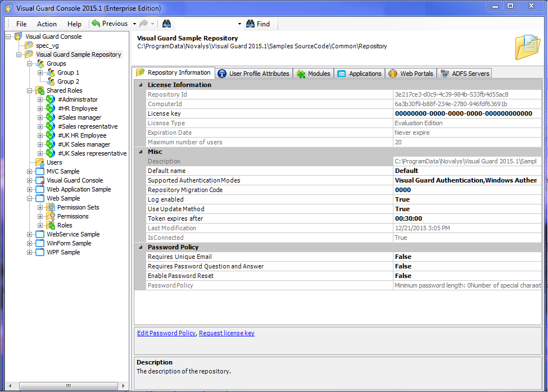The width and height of the screenshot is (548, 392).
Task: Click the Request license key link
Action: 227,333
